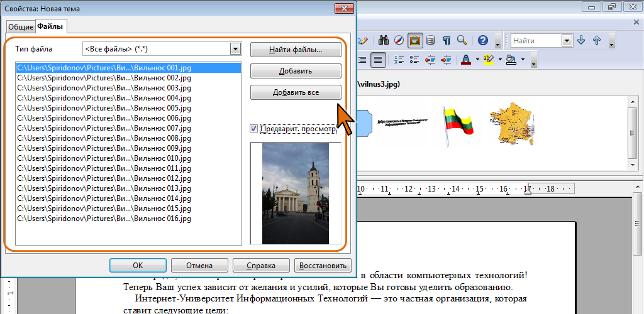The width and height of the screenshot is (644, 314).
Task: Toggle justified alignment button
Action: 377,60
